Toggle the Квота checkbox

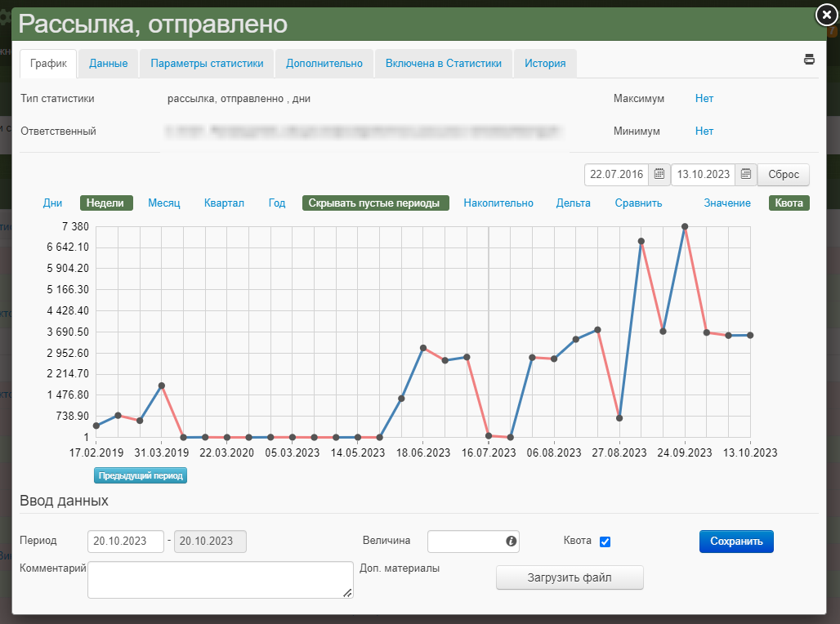[605, 542]
